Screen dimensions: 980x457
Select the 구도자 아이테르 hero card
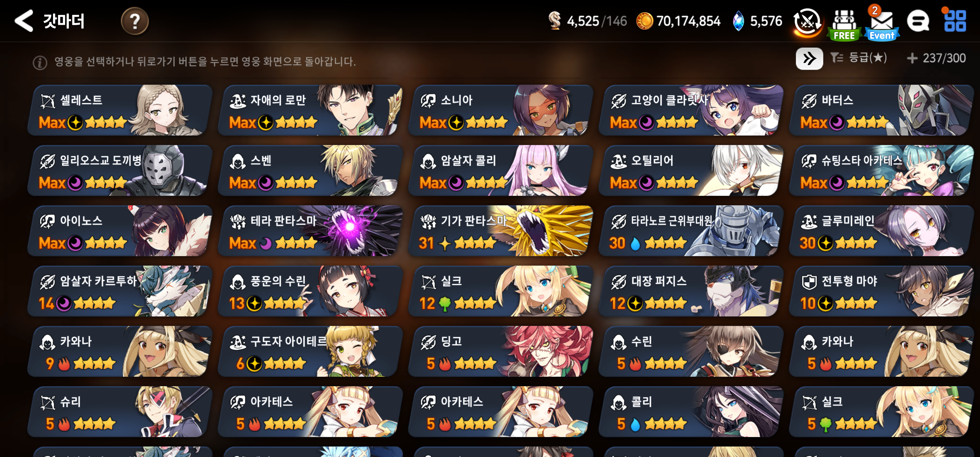tap(310, 351)
